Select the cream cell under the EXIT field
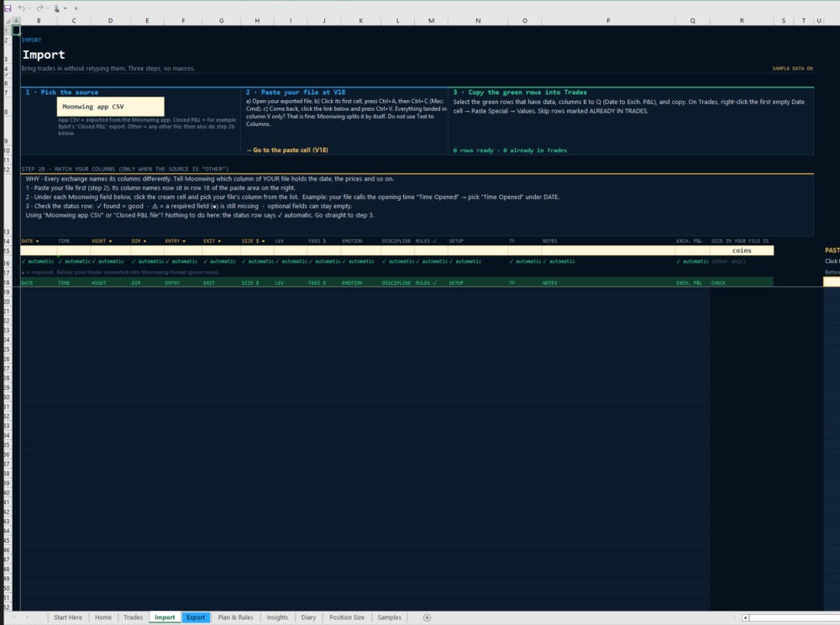This screenshot has height=625, width=840. [221, 250]
